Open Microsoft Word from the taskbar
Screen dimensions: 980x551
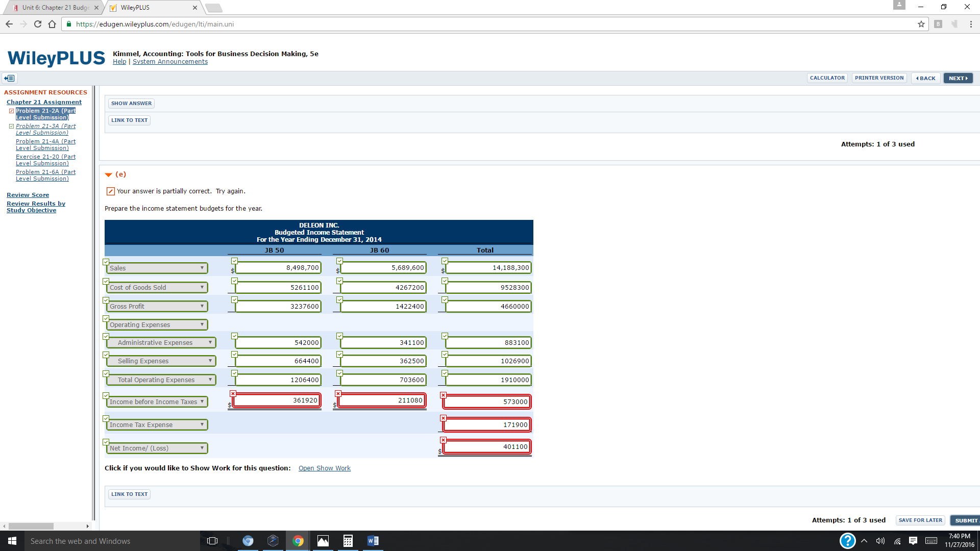[373, 541]
